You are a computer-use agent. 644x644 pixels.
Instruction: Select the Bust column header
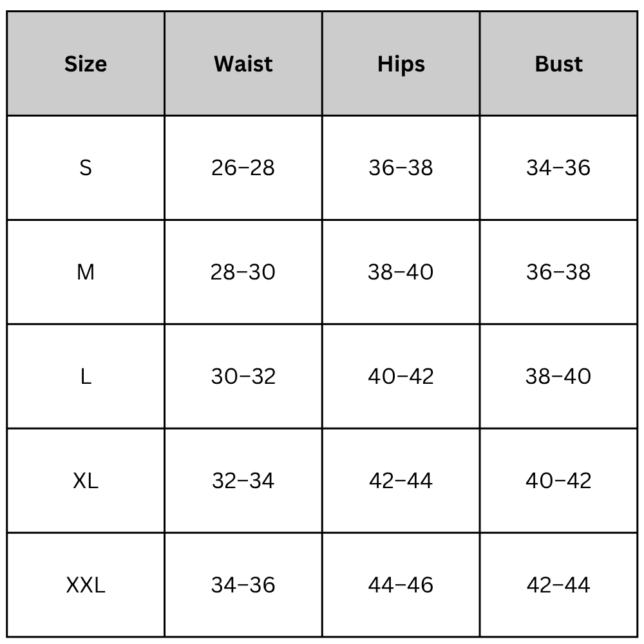558,64
